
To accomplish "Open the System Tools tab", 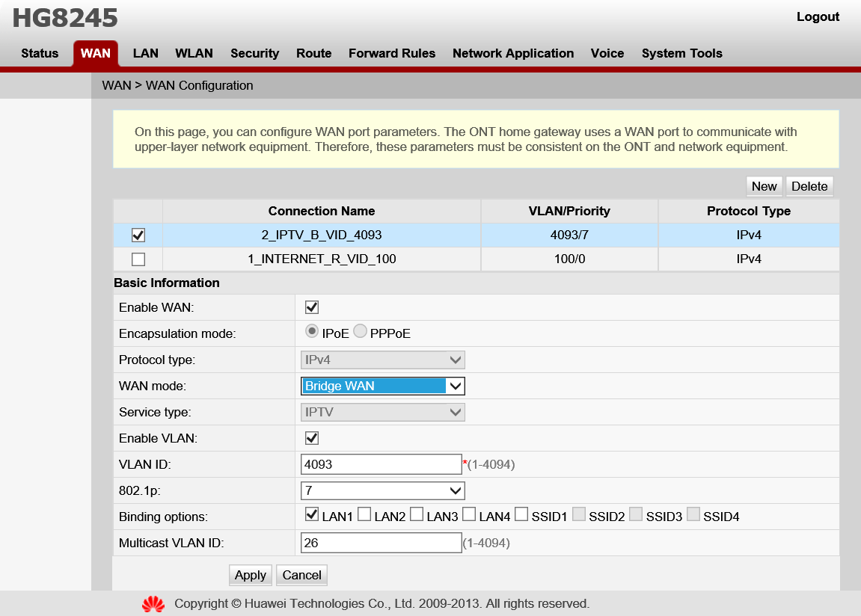I will pos(681,53).
